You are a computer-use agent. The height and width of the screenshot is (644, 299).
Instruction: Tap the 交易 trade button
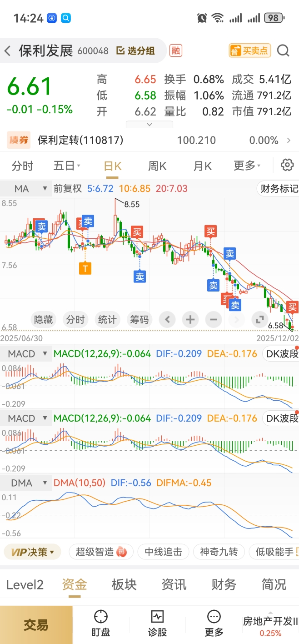tap(36, 624)
